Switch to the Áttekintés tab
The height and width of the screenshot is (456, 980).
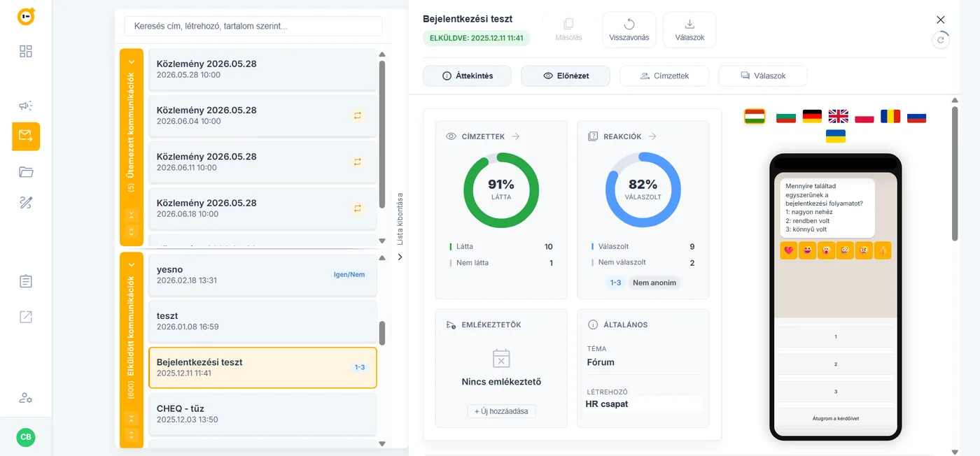point(468,76)
